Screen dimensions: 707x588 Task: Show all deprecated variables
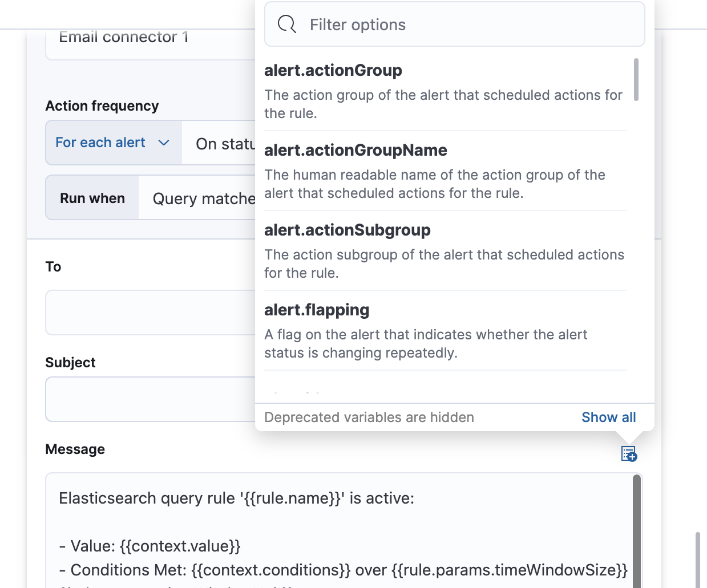pos(608,417)
